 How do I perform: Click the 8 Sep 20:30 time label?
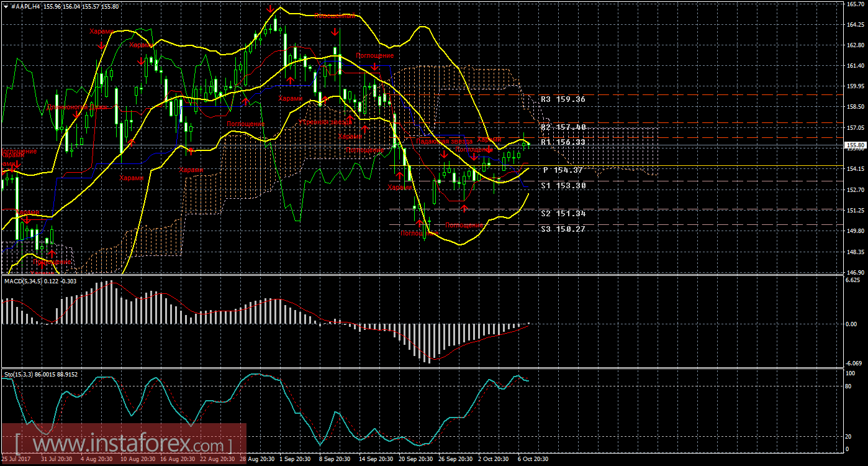click(335, 459)
